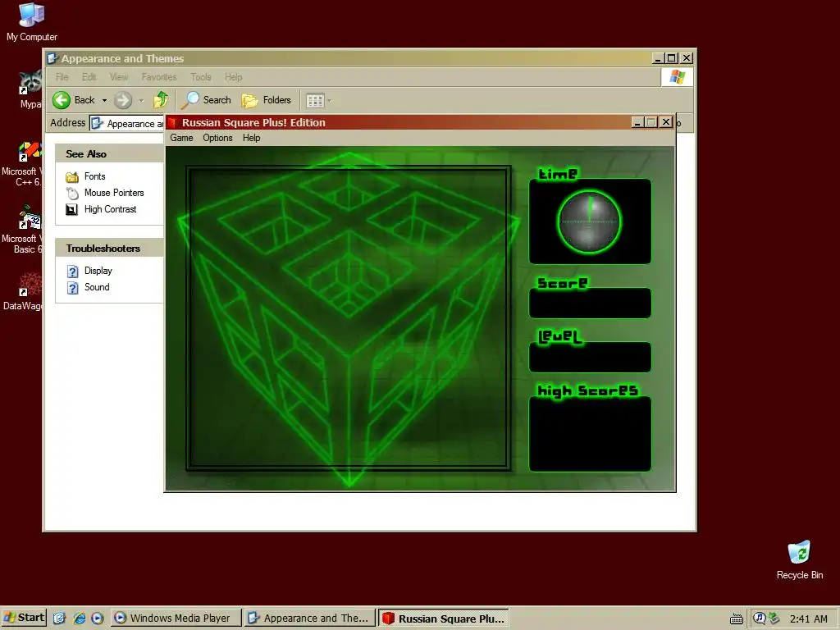
Task: Click the green tray icon beside the clock
Action: coord(774,619)
